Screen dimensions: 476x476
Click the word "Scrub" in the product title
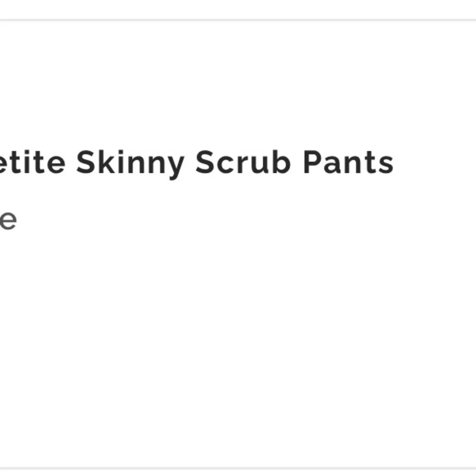pos(243,163)
